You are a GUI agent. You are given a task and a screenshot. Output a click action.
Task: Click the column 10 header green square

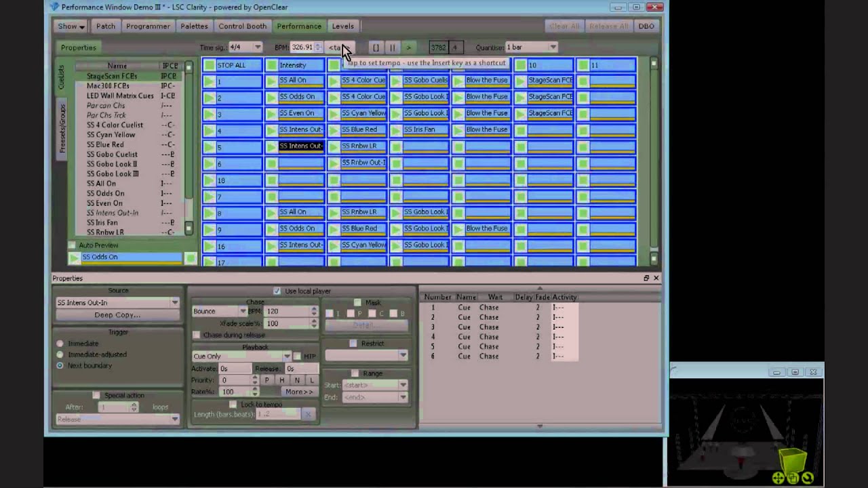point(521,65)
